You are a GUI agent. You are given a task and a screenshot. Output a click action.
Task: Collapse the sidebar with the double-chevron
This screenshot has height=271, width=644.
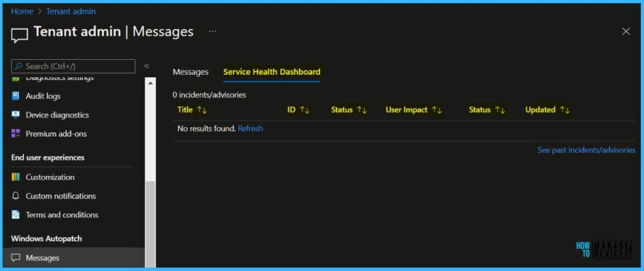pos(146,66)
